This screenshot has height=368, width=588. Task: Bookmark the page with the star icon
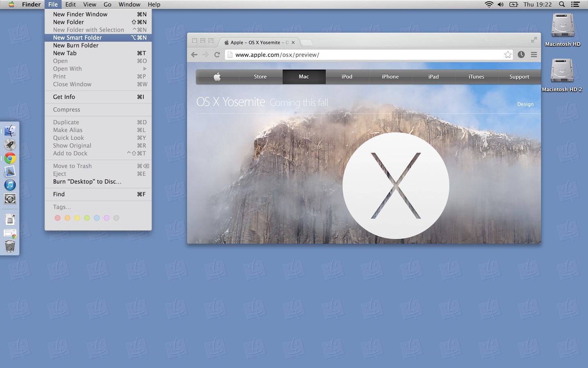(x=508, y=55)
